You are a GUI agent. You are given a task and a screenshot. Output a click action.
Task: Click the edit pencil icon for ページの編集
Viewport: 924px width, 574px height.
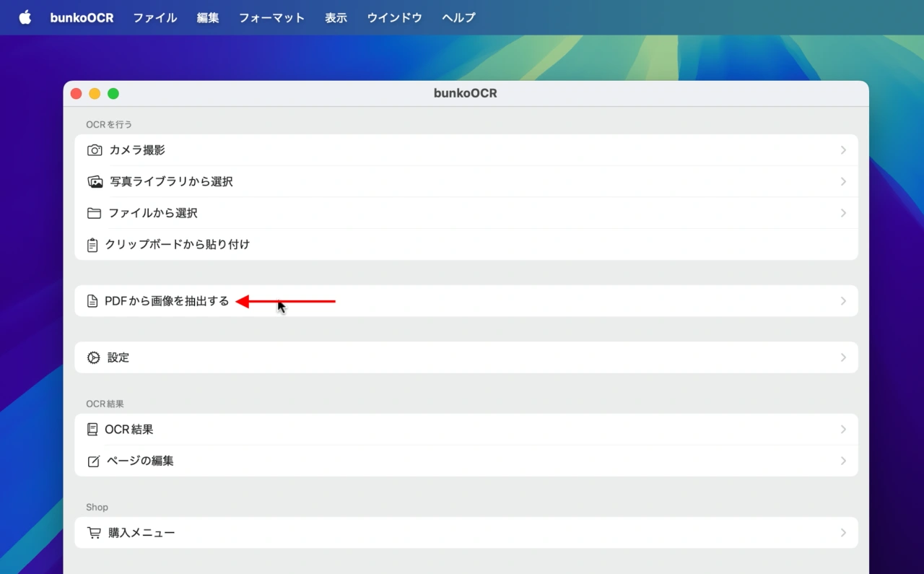[x=93, y=461]
